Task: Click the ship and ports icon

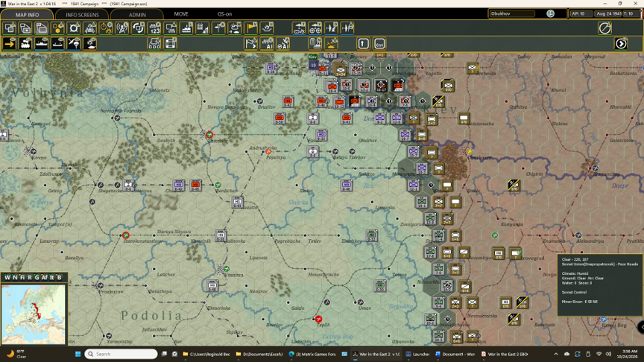Action: (186, 28)
